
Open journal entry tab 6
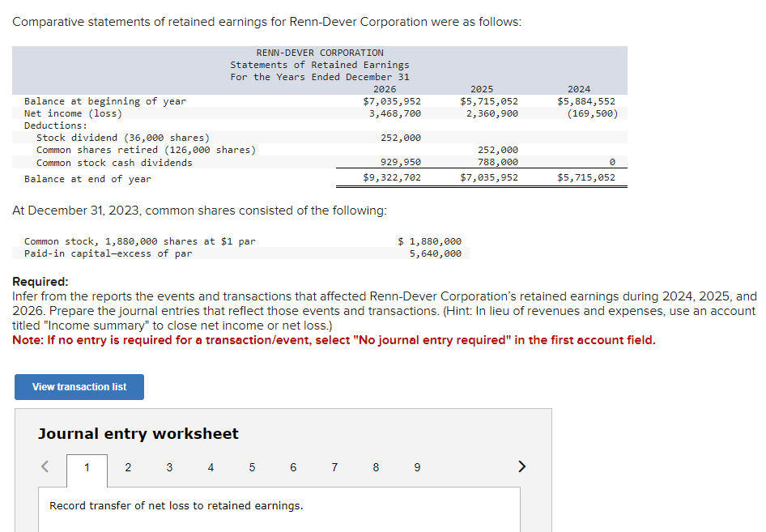click(x=293, y=468)
